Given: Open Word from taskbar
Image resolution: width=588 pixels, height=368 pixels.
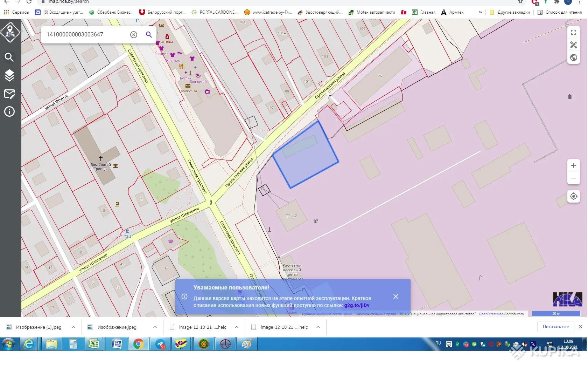Looking at the screenshot, I should pyautogui.click(x=116, y=344).
